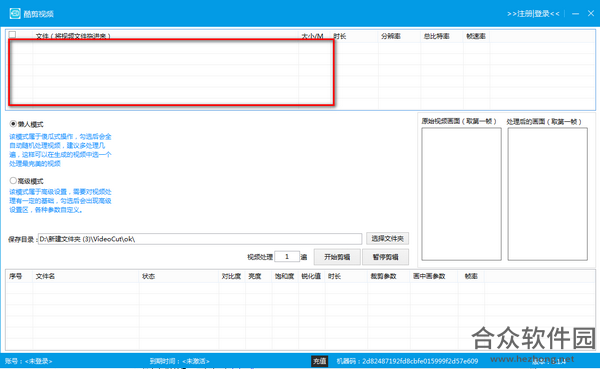Close the 酷剪视频 window
600x369 pixels.
pos(591,13)
